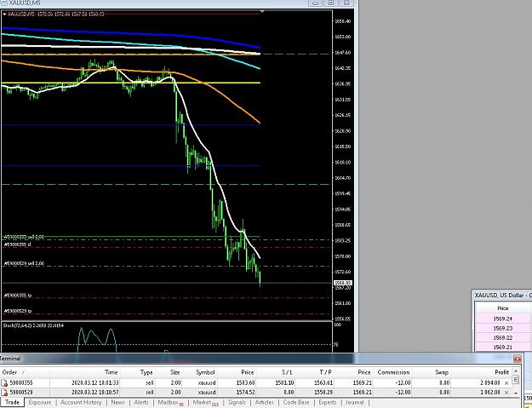Select the #59800355 sell 2.00 order line label
532x408 pixels.
(x=24, y=237)
